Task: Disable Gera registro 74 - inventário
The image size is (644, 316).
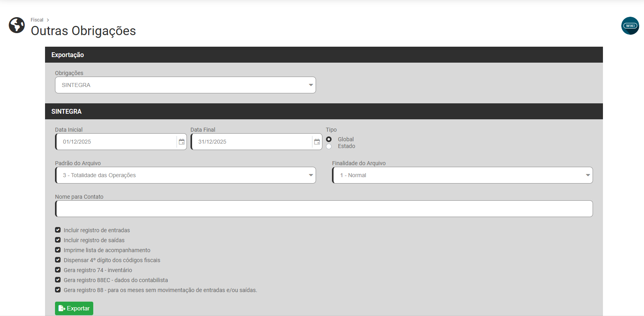Action: coord(58,270)
